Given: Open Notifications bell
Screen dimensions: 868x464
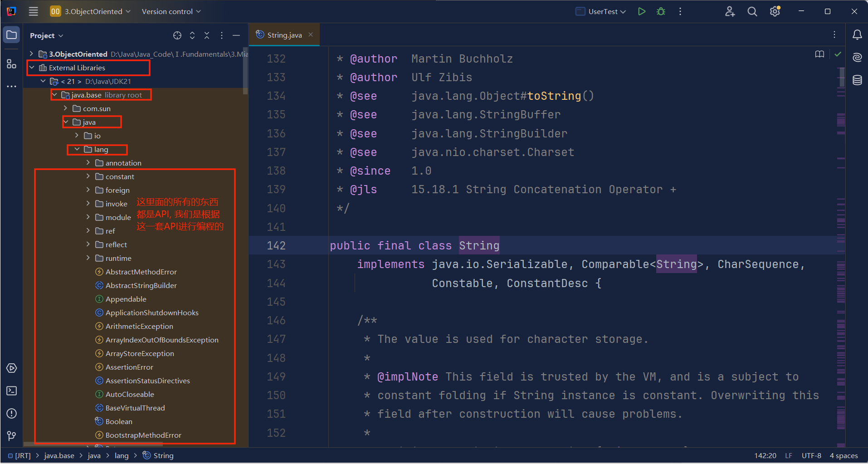Looking at the screenshot, I should click(x=857, y=35).
